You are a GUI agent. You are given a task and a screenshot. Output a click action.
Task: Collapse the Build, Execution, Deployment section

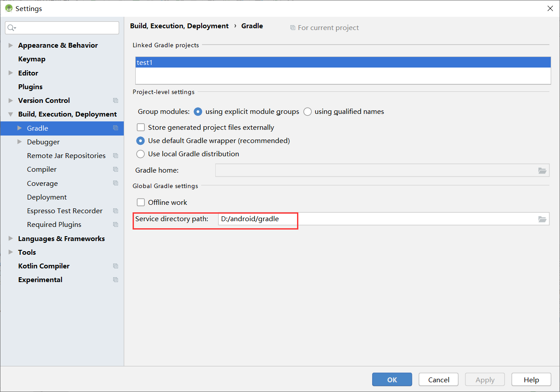pos(11,114)
